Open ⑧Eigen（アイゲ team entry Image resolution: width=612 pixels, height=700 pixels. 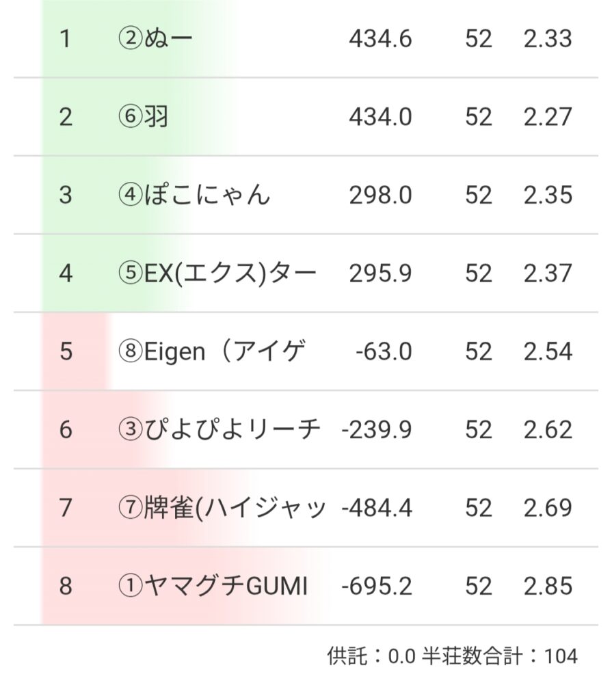(x=212, y=351)
